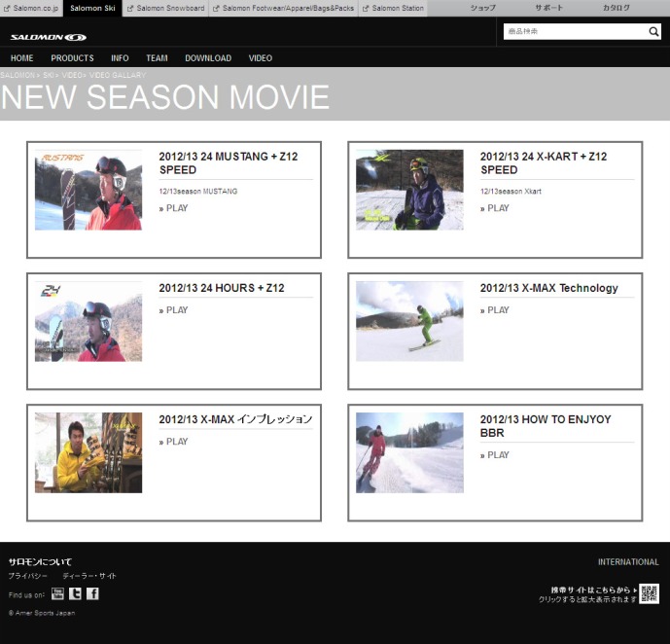Play the HOW TO ENJYOY BBR movie
Viewport: 670px width, 644px height.
[x=495, y=455]
